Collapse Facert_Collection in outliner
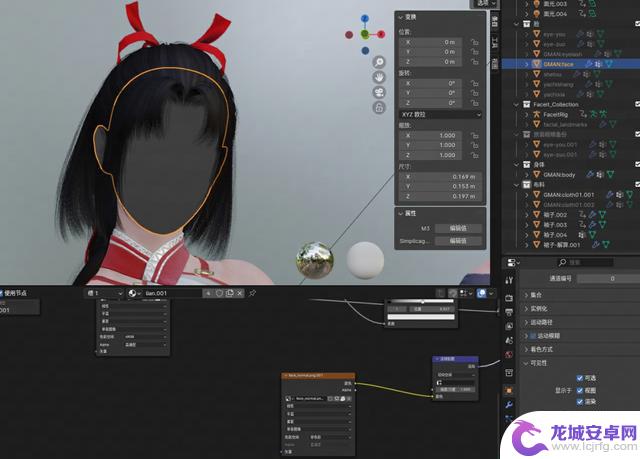Image resolution: width=640 pixels, height=459 pixels. point(516,104)
